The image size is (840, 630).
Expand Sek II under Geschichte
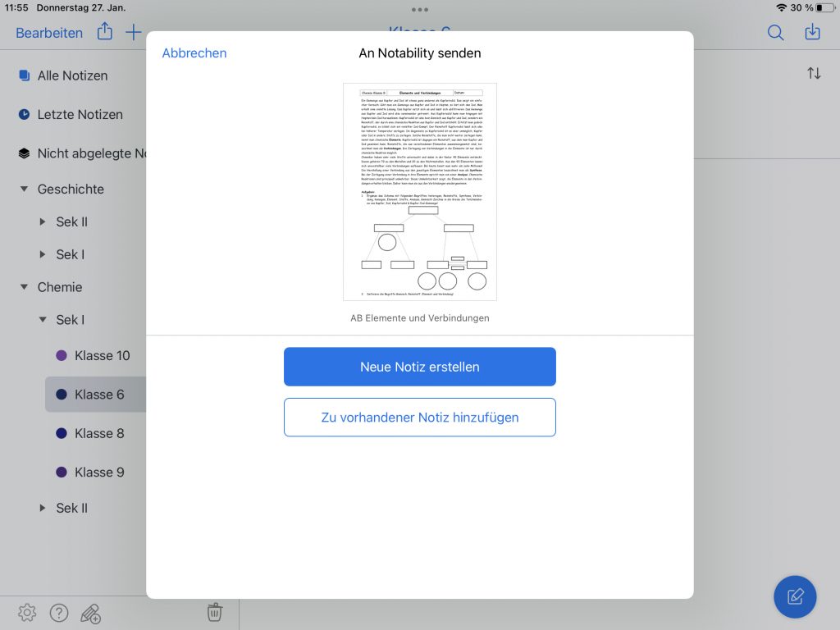[43, 222]
